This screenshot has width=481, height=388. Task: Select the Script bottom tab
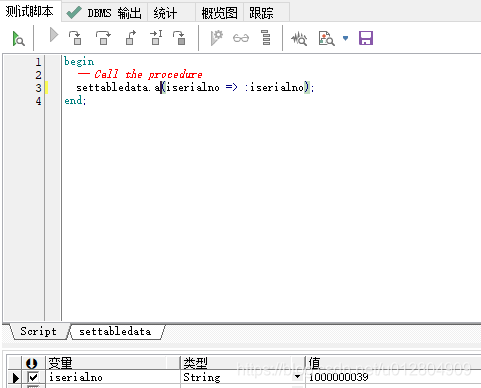(39, 331)
